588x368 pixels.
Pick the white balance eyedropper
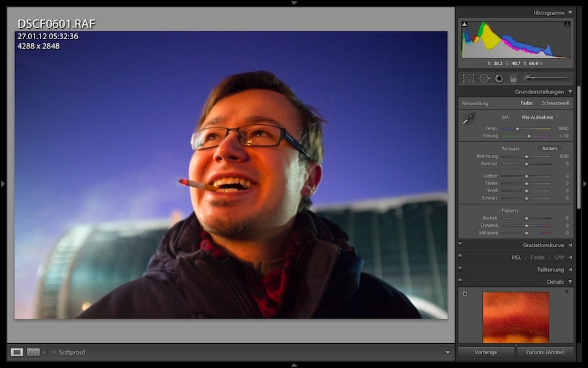468,118
